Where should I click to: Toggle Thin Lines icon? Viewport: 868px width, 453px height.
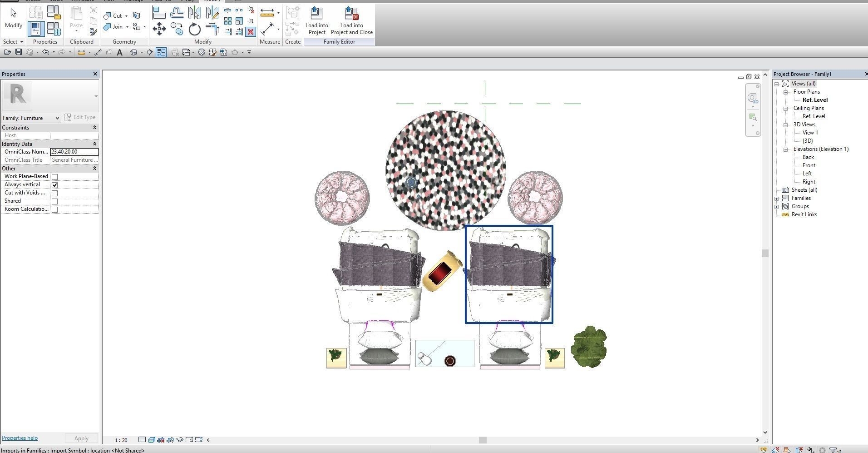click(161, 52)
